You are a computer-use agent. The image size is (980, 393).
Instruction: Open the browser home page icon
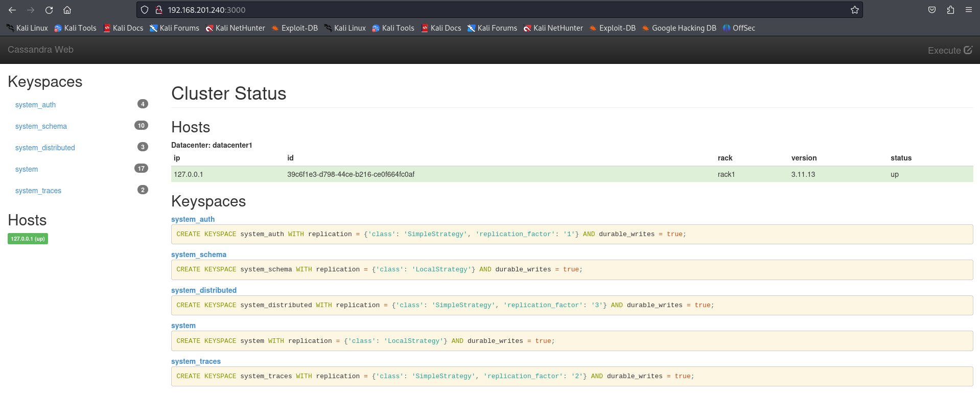coord(67,10)
